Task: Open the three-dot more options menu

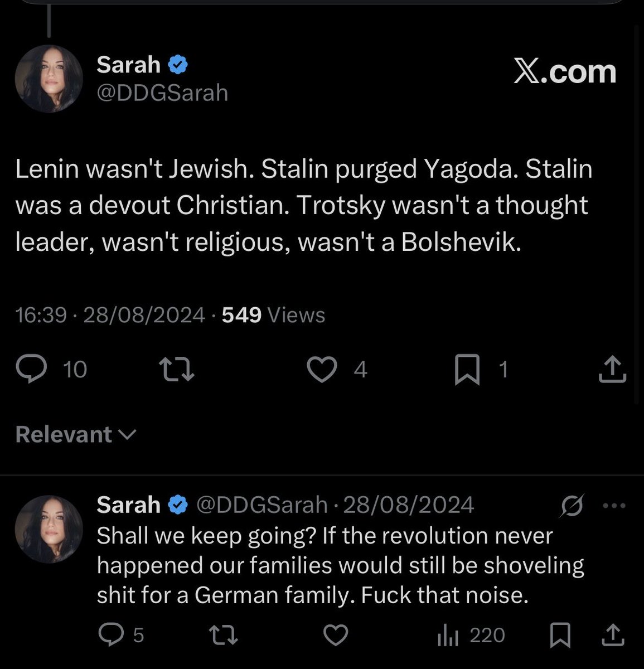Action: [614, 506]
